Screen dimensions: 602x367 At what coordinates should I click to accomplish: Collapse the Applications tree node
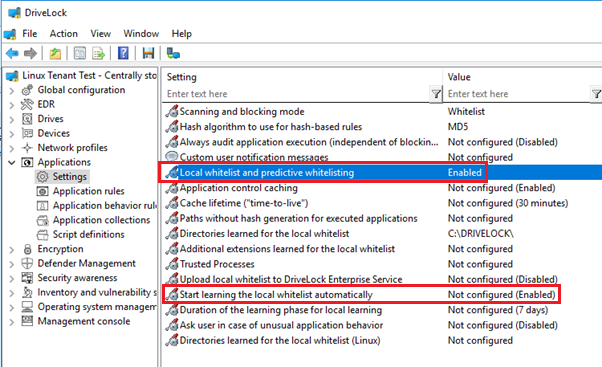pyautogui.click(x=12, y=162)
